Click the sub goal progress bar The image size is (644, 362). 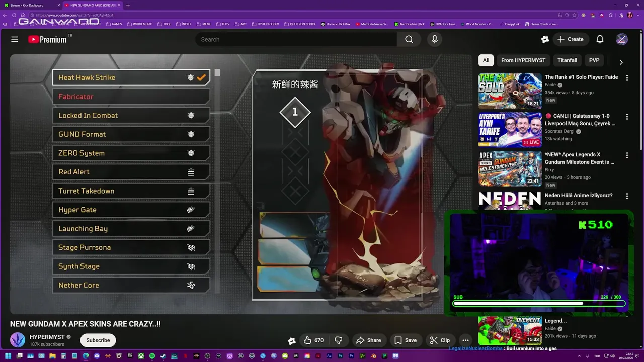tap(539, 303)
